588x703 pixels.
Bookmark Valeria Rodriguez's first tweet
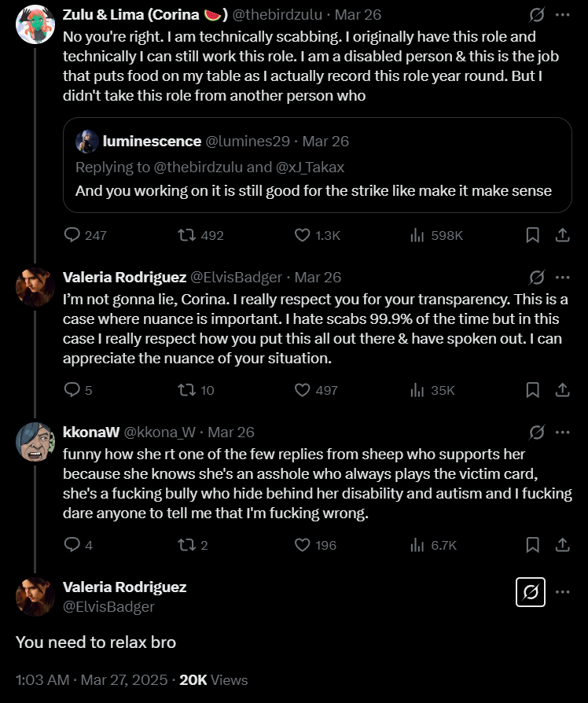click(x=532, y=390)
